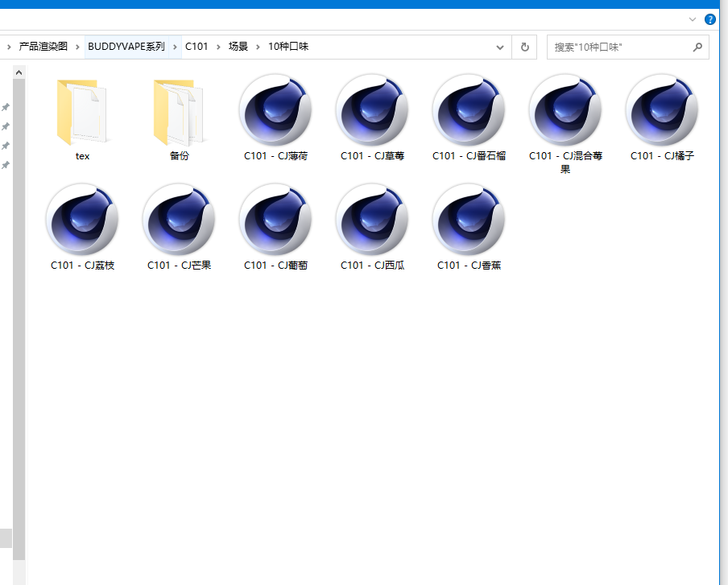The image size is (728, 585).
Task: Select the C101 - CJ橘子 Cinema 4D file
Action: click(x=662, y=110)
